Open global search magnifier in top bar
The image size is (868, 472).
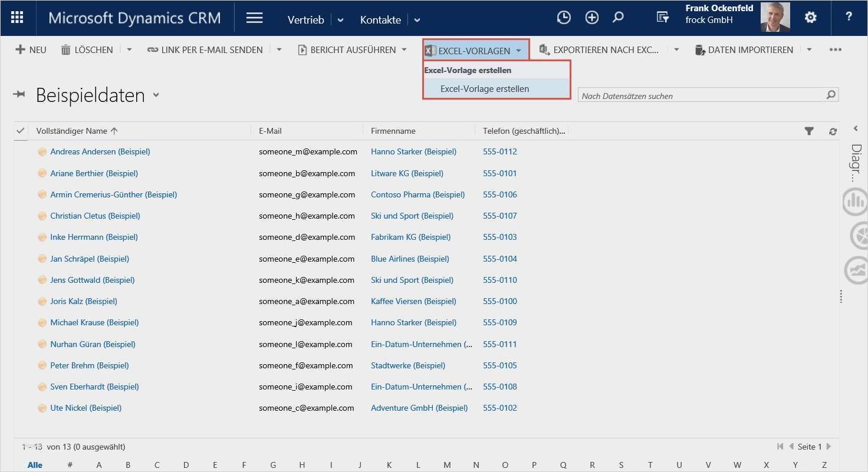(x=618, y=18)
